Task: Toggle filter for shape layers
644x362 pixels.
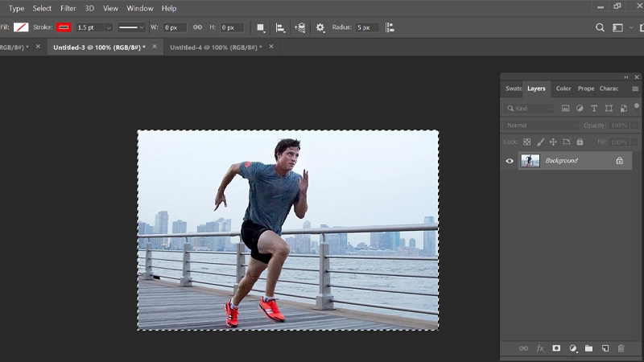Action: [609, 109]
